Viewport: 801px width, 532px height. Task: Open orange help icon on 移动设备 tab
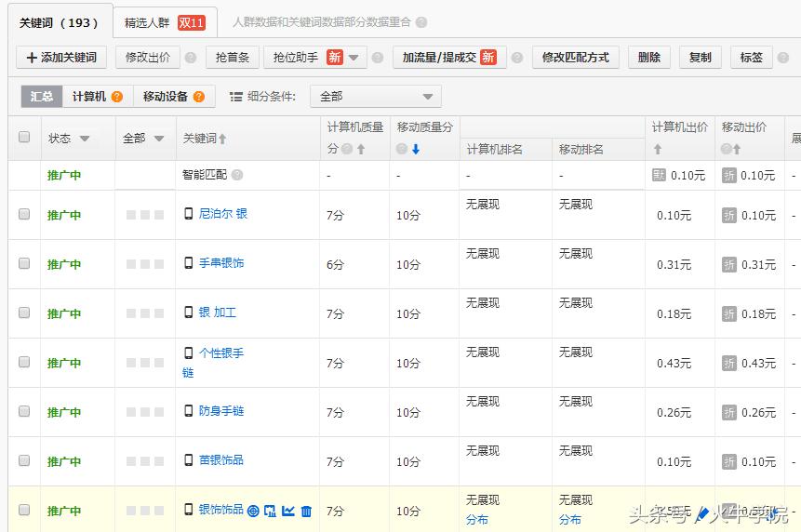(199, 97)
